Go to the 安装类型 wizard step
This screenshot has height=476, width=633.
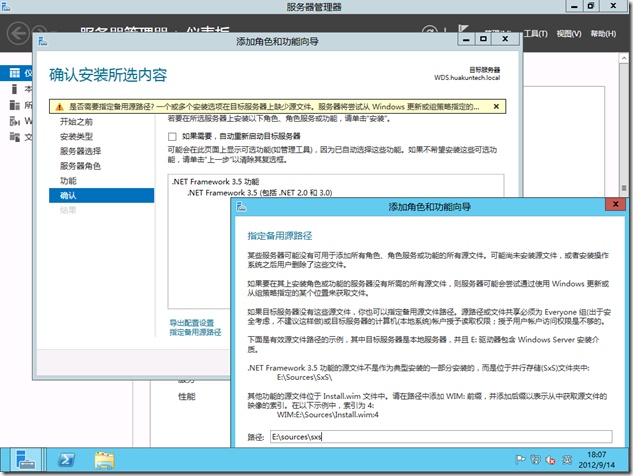click(x=76, y=136)
